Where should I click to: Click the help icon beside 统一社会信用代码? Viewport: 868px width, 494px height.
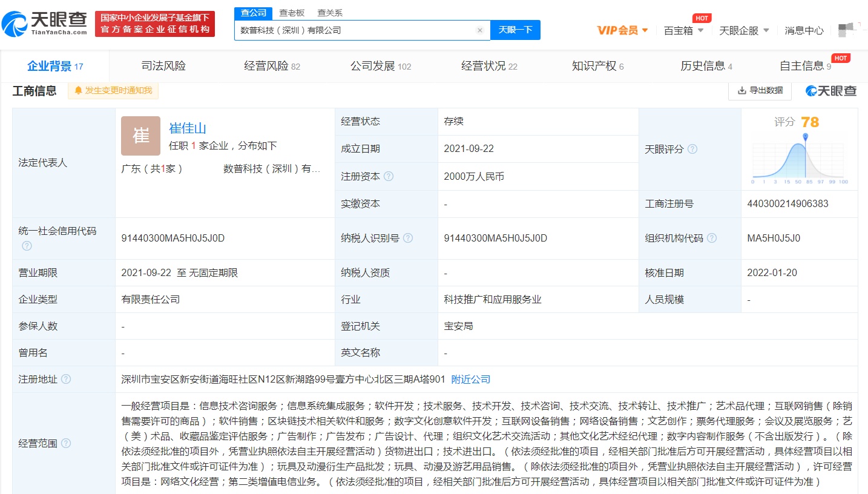(27, 246)
